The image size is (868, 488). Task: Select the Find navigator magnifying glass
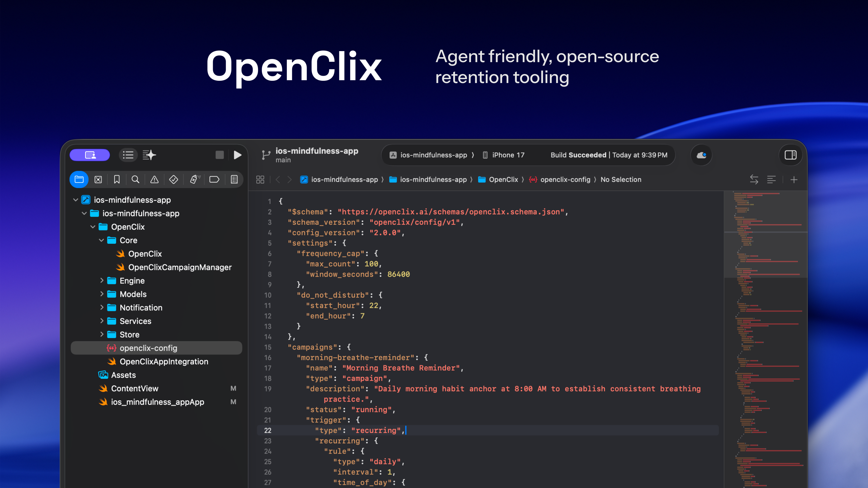[135, 179]
